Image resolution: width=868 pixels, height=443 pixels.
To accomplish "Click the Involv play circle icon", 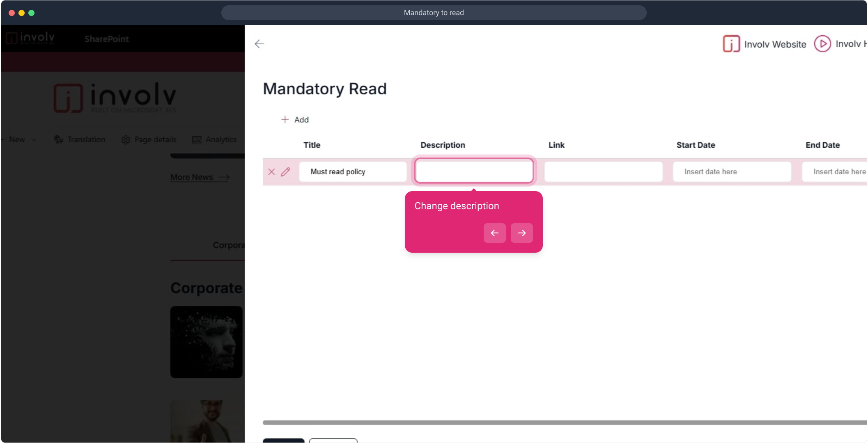I will tap(822, 44).
